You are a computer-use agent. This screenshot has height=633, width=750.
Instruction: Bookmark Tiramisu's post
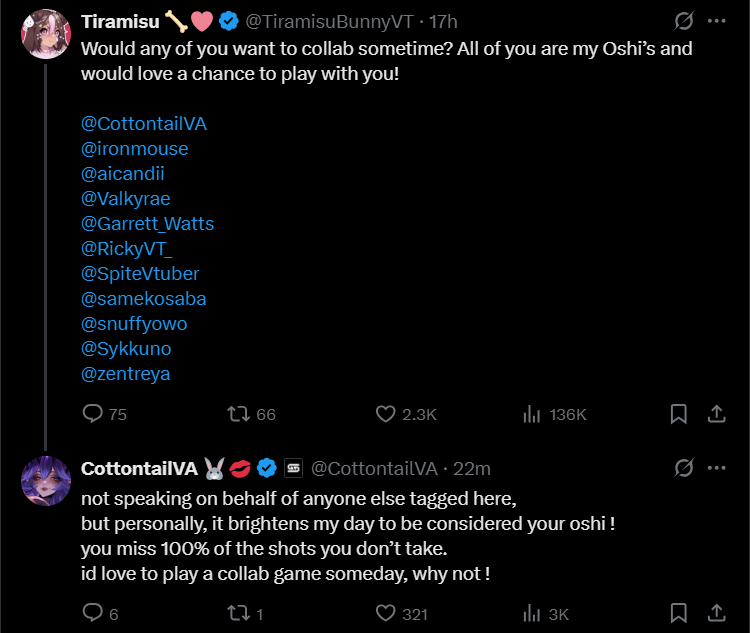tap(678, 413)
